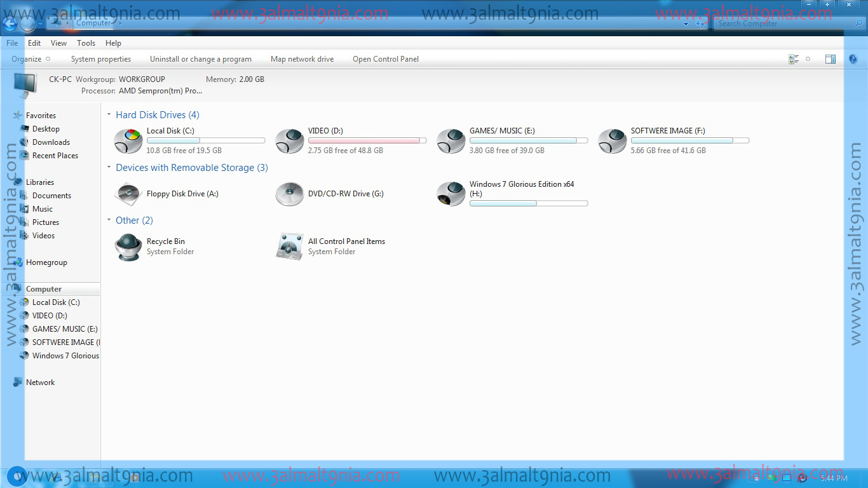Click the Favorites star in sidebar
868x488 pixels.
[17, 116]
